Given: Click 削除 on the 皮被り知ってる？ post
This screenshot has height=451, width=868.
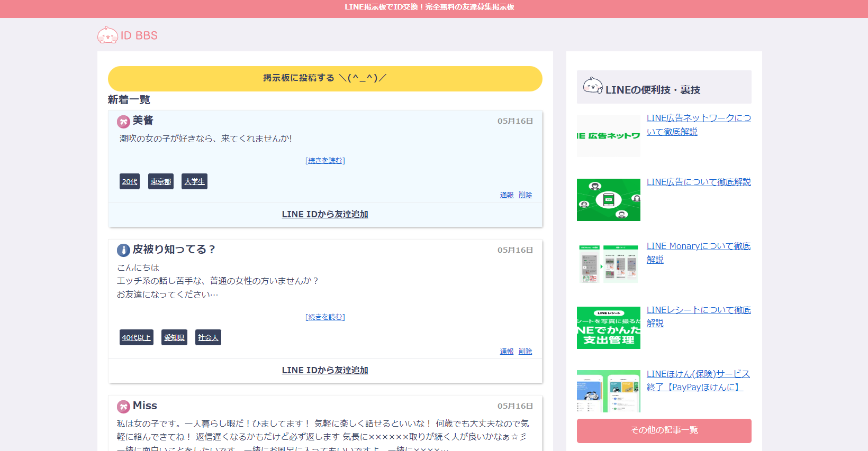Looking at the screenshot, I should 525,352.
